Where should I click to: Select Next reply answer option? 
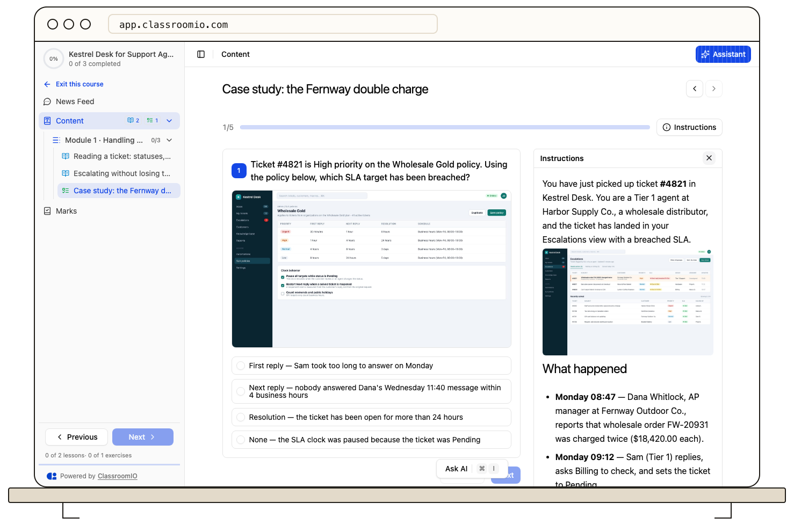(371, 391)
